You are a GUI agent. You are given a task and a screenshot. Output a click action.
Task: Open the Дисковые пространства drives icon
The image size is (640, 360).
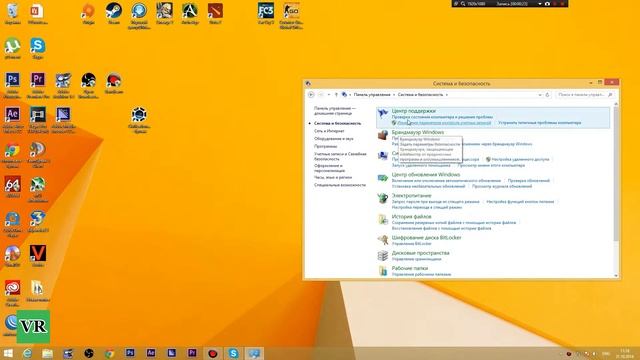tap(382, 256)
